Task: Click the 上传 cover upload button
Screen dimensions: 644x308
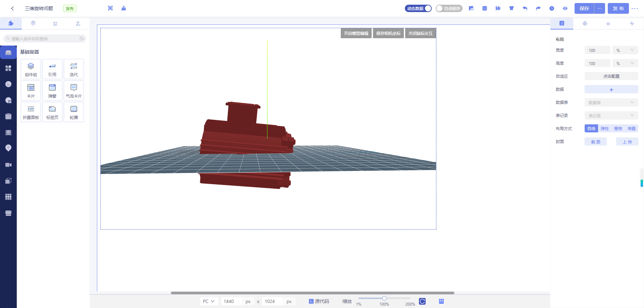Action: pyautogui.click(x=627, y=142)
